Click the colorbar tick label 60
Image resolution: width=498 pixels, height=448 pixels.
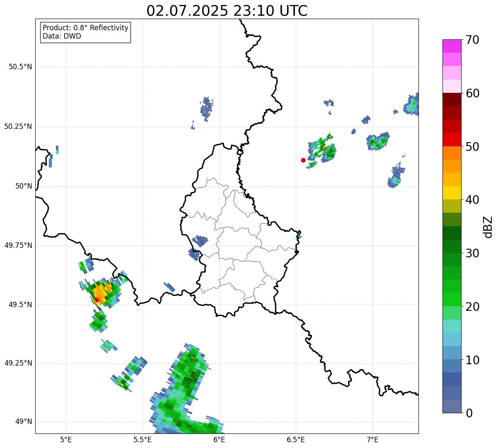click(x=472, y=93)
